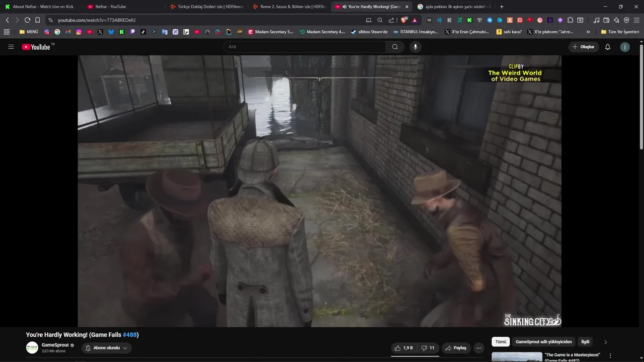This screenshot has width=644, height=362.
Task: Open the İSTANBUL İmsakiye bookmark
Action: coord(416,32)
